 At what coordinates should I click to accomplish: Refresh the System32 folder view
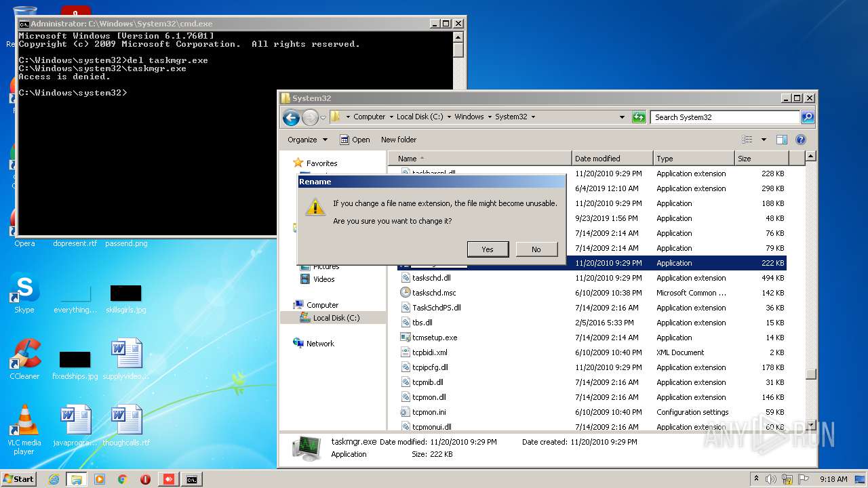point(638,117)
